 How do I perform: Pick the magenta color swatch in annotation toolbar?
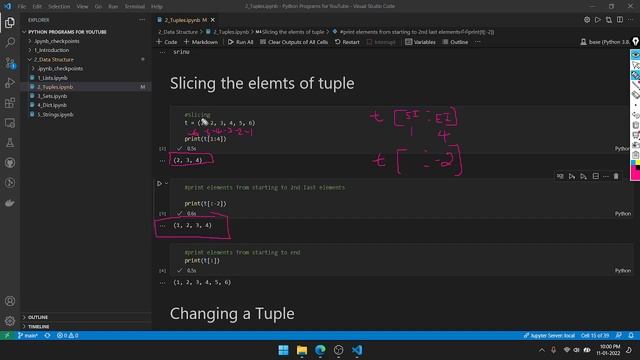(635, 173)
